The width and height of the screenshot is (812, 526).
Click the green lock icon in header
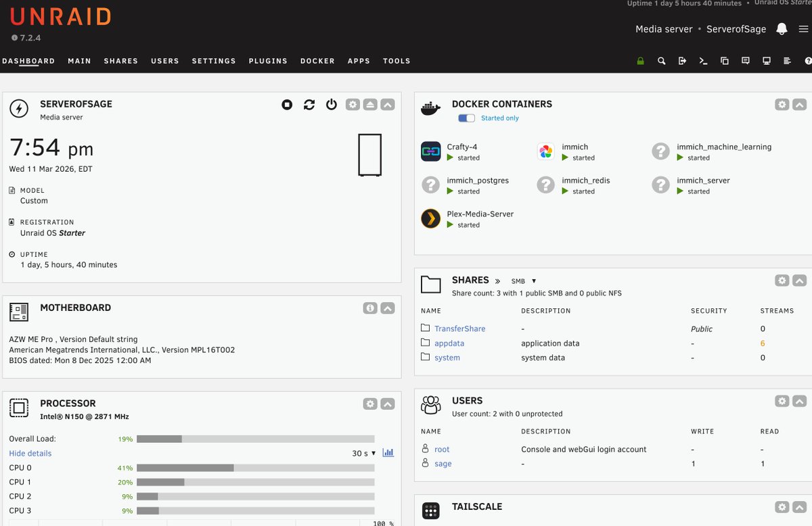(640, 61)
